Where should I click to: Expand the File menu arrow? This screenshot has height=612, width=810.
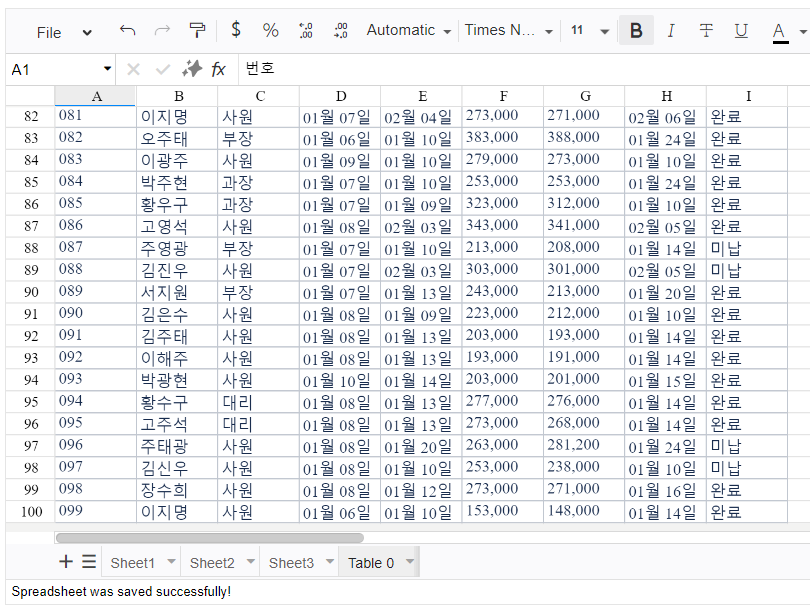[x=87, y=33]
